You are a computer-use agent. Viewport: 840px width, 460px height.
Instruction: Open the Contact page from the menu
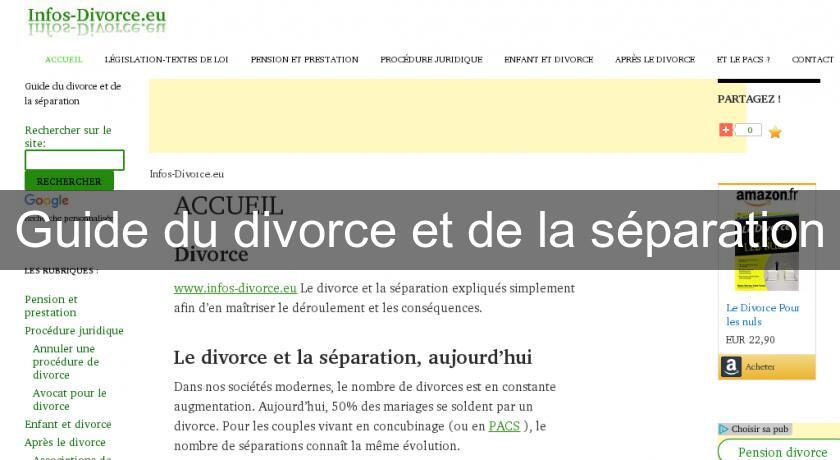[812, 60]
